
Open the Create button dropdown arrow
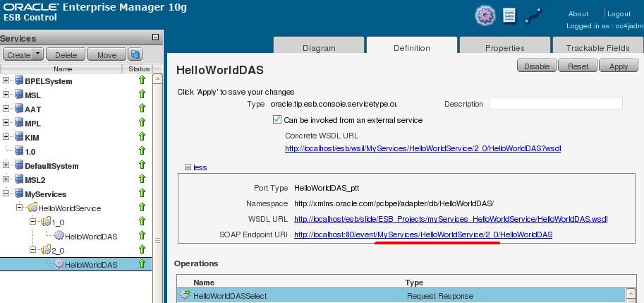[x=37, y=54]
